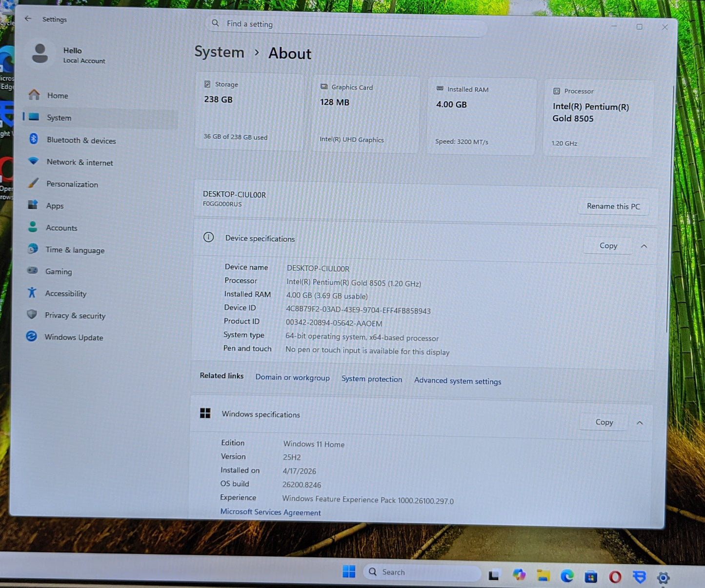Open Domain or workgroup link
Screen dimensions: 705x588
292,377
